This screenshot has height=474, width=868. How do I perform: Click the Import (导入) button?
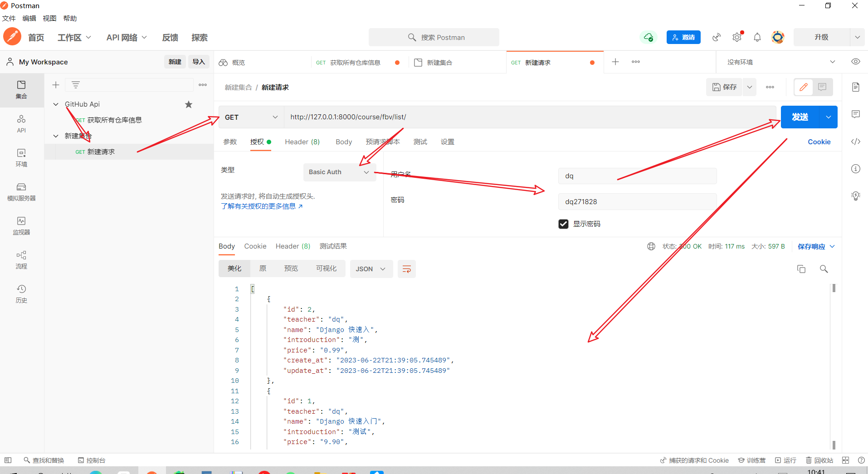[199, 62]
